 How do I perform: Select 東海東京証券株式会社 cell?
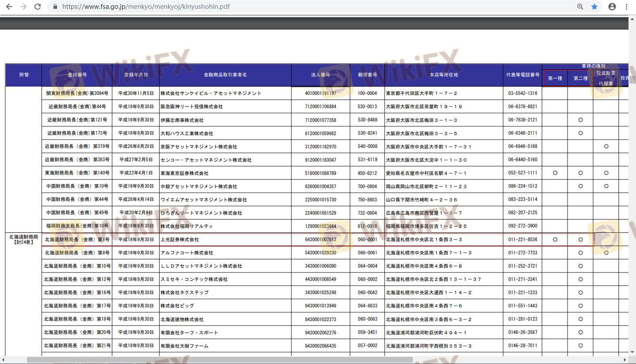click(x=225, y=173)
